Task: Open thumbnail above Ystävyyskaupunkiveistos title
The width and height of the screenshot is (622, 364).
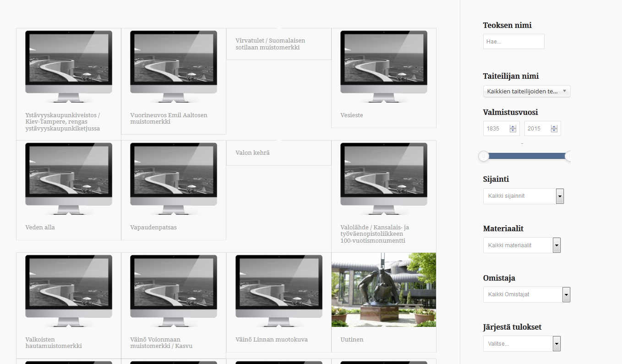Action: 69,66
